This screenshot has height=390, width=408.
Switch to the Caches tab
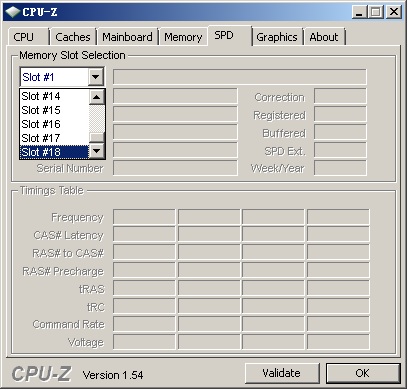(73, 37)
